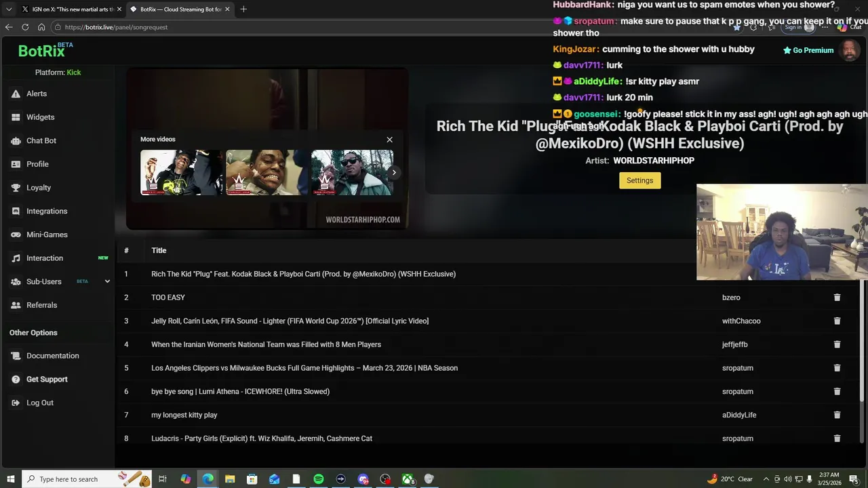Click the browser home button
Image resolution: width=868 pixels, height=488 pixels.
(41, 27)
